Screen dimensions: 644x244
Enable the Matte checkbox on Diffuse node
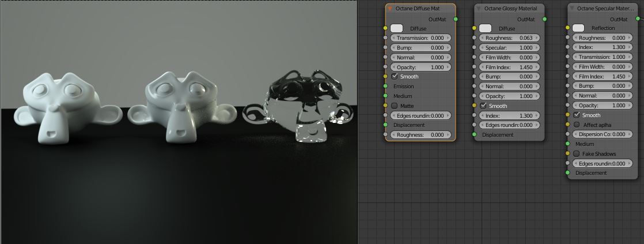coord(395,106)
